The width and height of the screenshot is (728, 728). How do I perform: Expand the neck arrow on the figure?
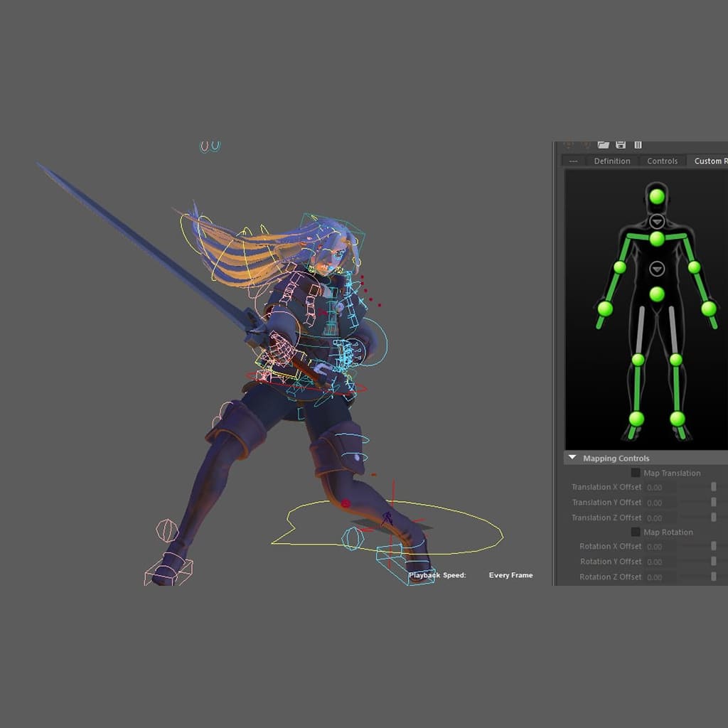[x=657, y=221]
